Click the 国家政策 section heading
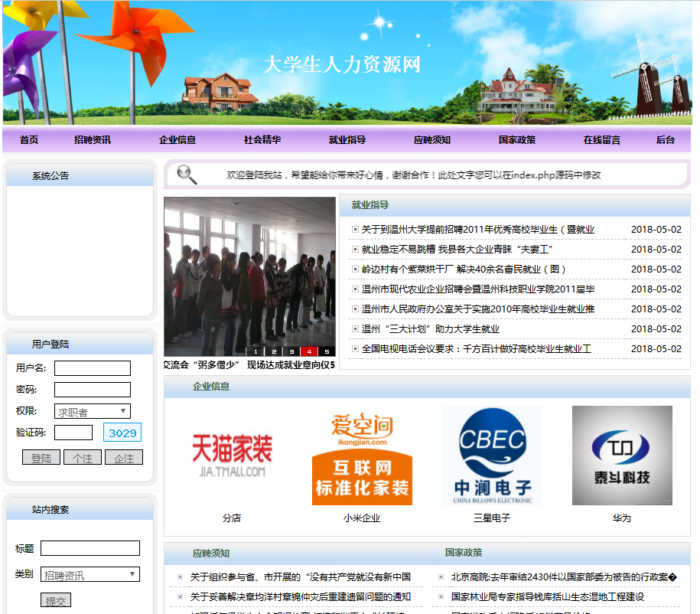The image size is (700, 614). pyautogui.click(x=464, y=552)
